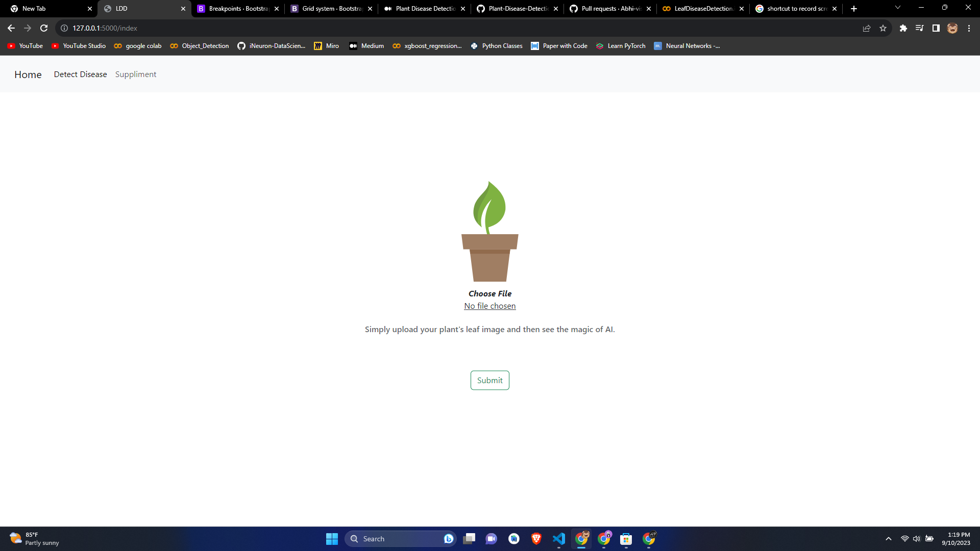Select the Detect Disease nav item
This screenshot has width=980, height=551.
pyautogui.click(x=80, y=74)
